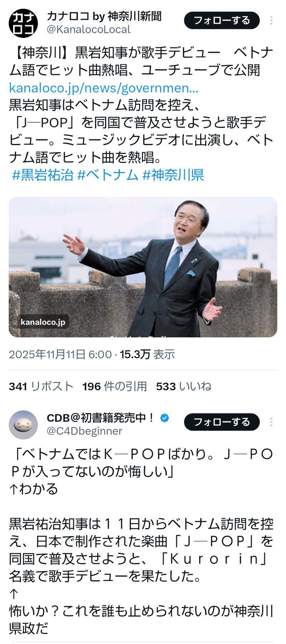View the 533 いいね likes list
Screen dimensions: 286x644
184,386
